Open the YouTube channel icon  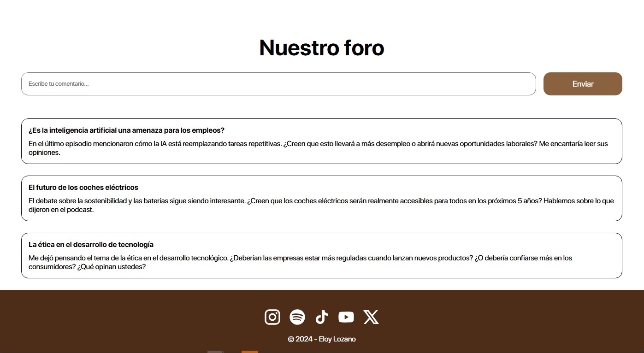(346, 317)
